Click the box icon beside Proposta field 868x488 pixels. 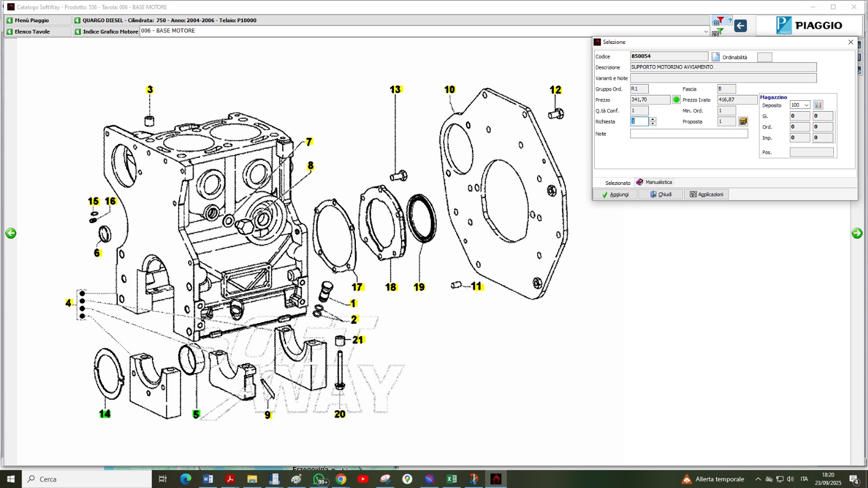click(x=743, y=121)
